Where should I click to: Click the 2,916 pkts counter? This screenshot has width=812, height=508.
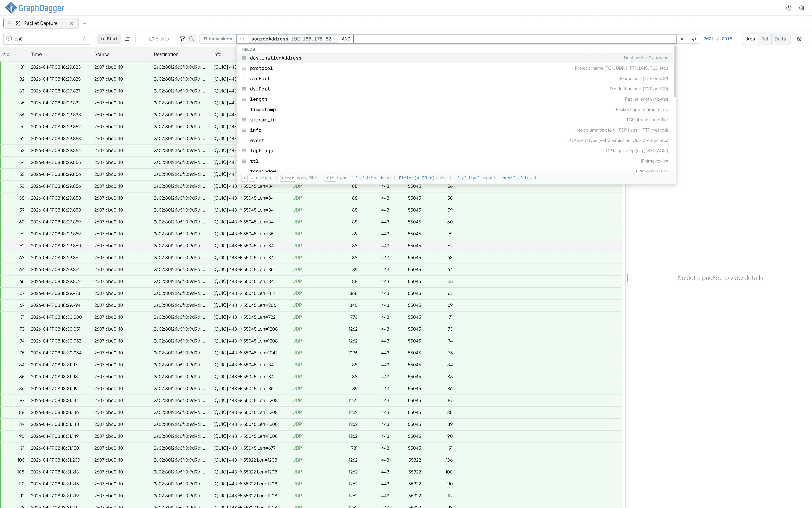(158, 39)
